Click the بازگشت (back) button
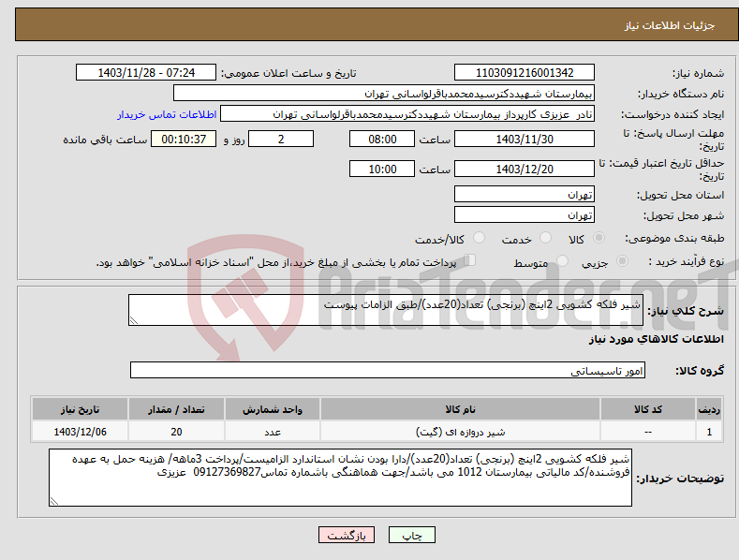Image resolution: width=739 pixels, height=560 pixels. (347, 535)
